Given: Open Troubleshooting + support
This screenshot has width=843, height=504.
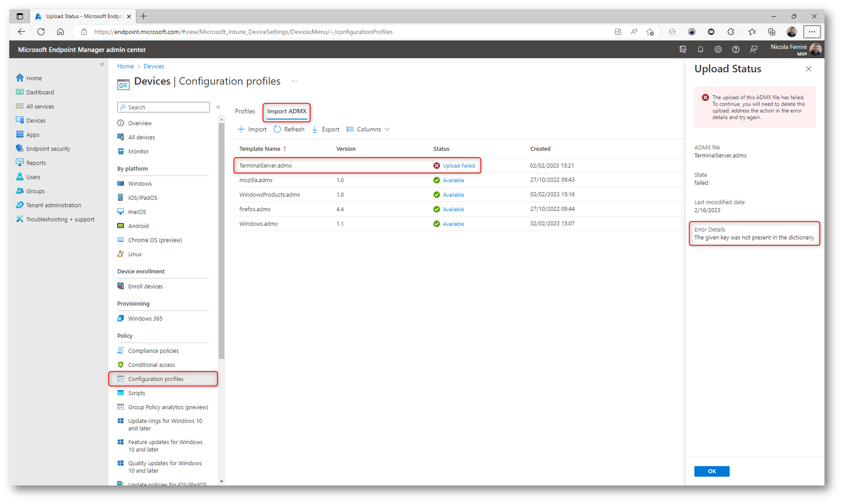Looking at the screenshot, I should pos(60,219).
